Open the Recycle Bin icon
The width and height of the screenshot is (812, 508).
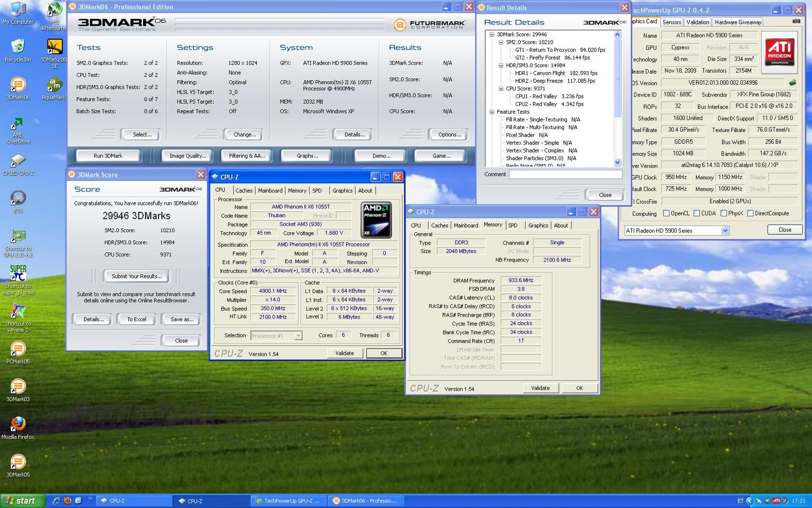[x=18, y=50]
